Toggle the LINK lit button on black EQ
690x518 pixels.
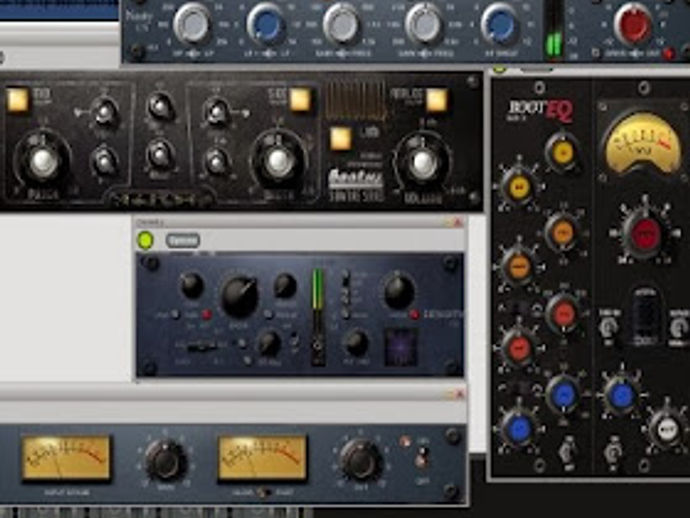tap(341, 138)
